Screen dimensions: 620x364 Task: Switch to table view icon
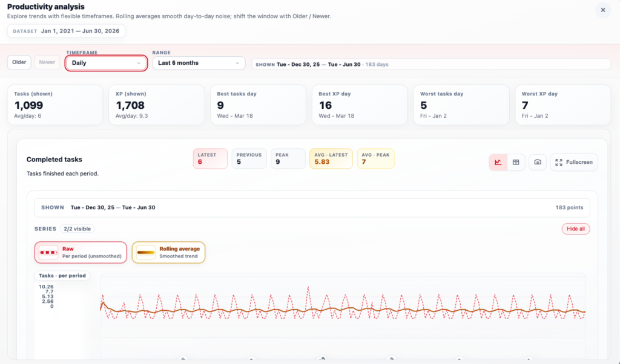tap(516, 162)
